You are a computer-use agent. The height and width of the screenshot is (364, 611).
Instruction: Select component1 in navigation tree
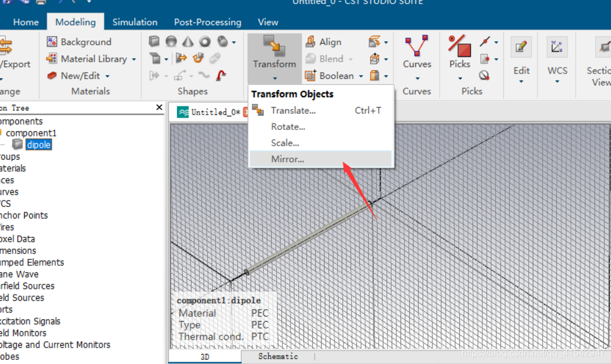(x=31, y=133)
